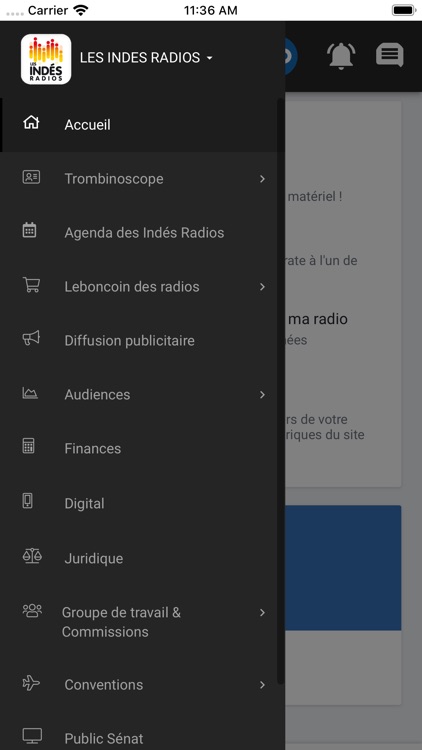Click the shopping cart Leboncoin icon
Screen dimensions: 422x750
click(31, 285)
